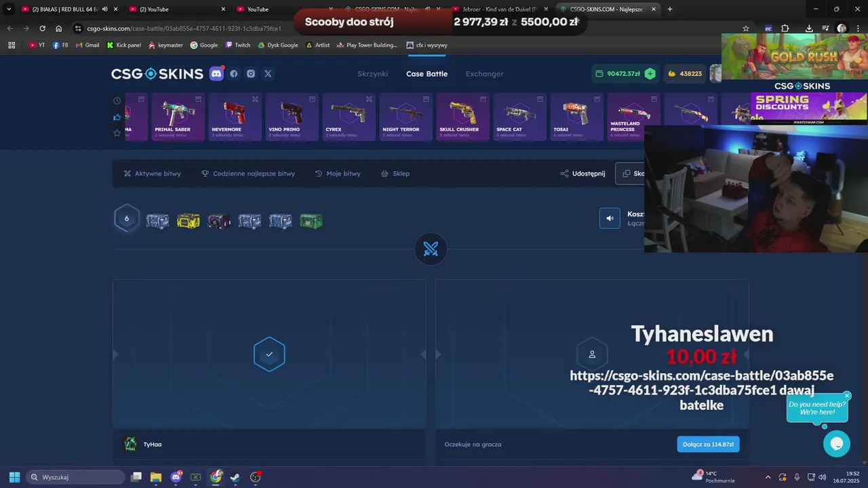Image resolution: width=868 pixels, height=488 pixels.
Task: Open the Kick panel bookmark
Action: coord(124,45)
